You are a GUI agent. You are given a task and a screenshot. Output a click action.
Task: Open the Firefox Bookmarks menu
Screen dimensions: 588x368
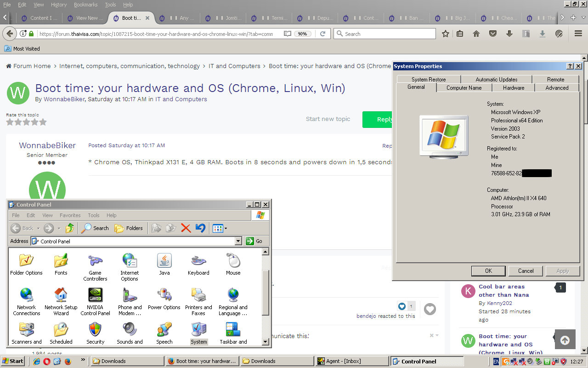pos(85,5)
